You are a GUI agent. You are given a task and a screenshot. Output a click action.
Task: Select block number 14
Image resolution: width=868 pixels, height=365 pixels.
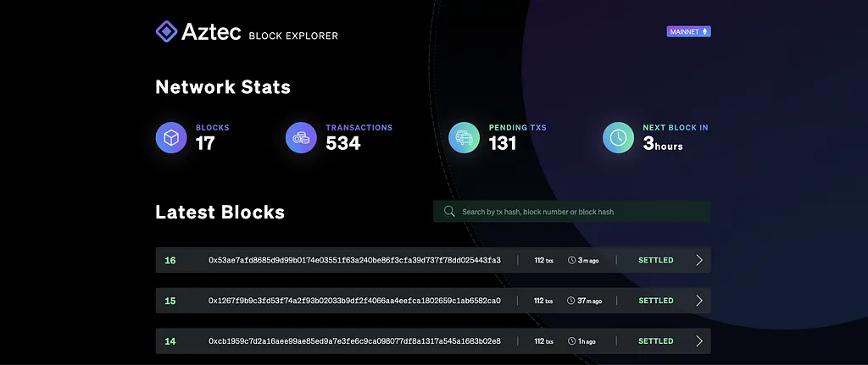click(170, 341)
